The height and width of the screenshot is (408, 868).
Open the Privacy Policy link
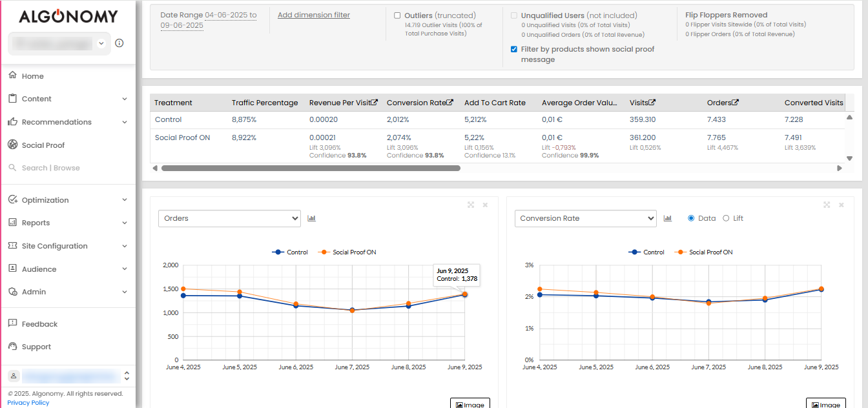(x=28, y=402)
